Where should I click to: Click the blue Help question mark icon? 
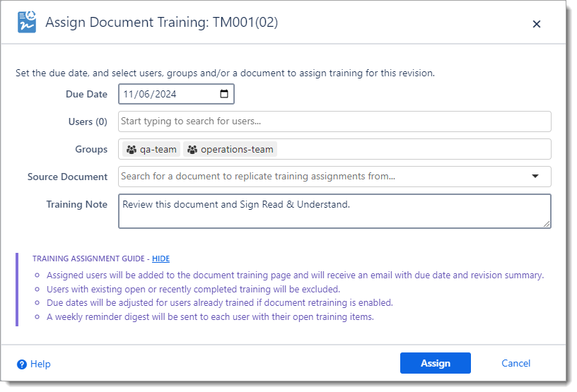click(x=22, y=364)
